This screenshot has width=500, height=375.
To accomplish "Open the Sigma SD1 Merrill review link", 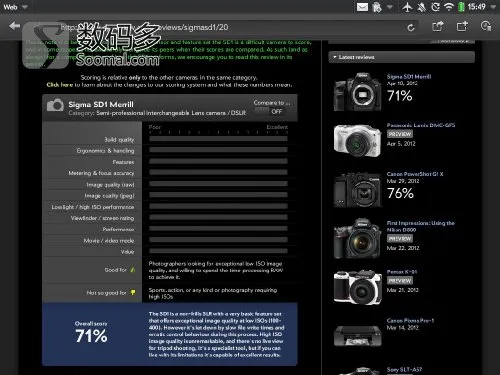I will click(x=409, y=77).
